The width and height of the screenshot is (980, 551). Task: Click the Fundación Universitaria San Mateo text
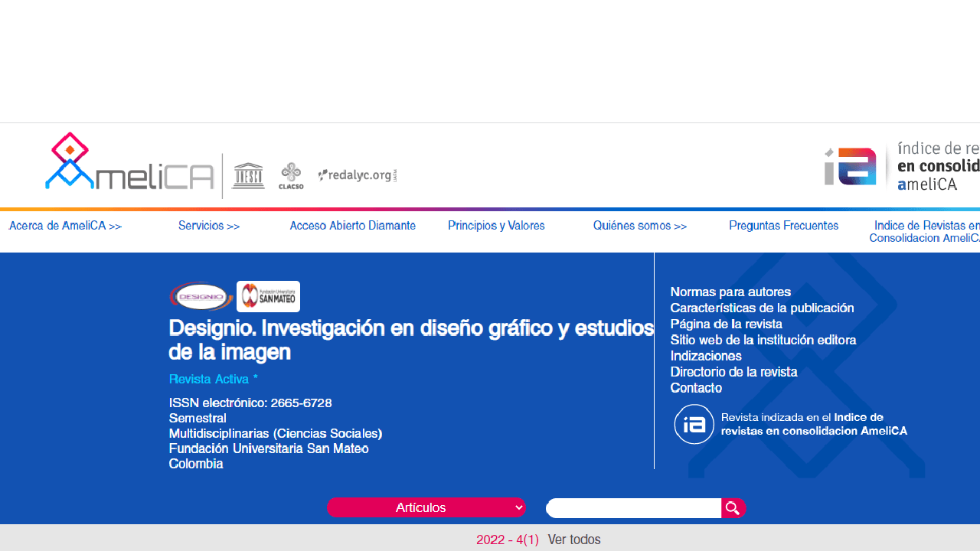coord(269,448)
